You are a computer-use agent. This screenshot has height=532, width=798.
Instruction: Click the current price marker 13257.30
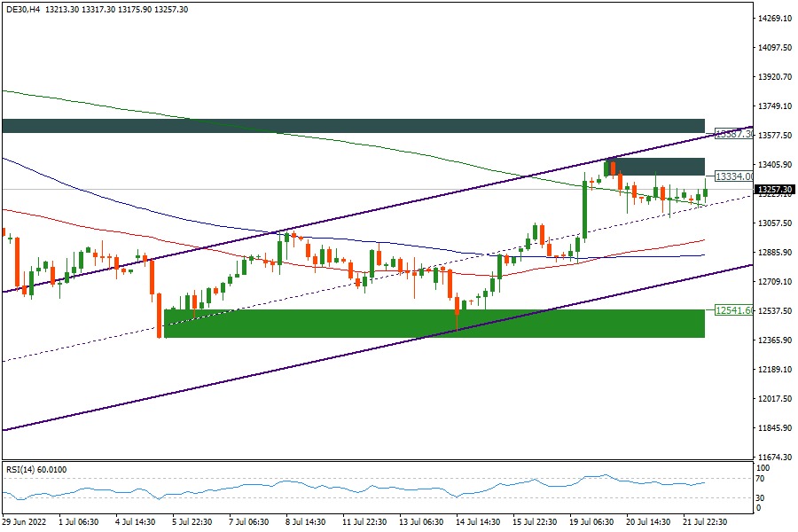tap(774, 190)
